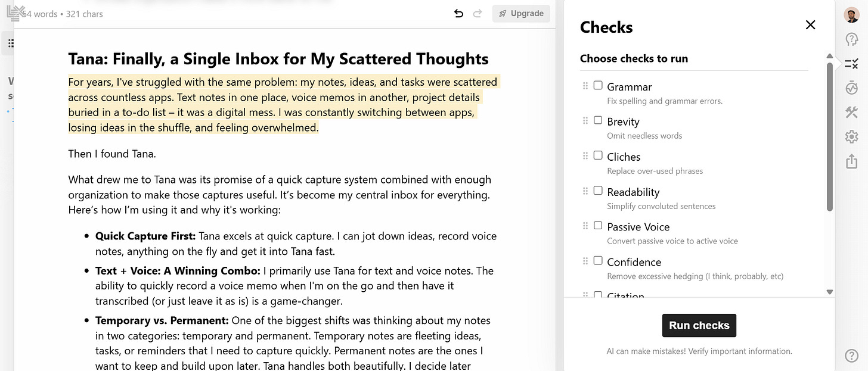Click the redo arrow in the top bar

click(477, 13)
